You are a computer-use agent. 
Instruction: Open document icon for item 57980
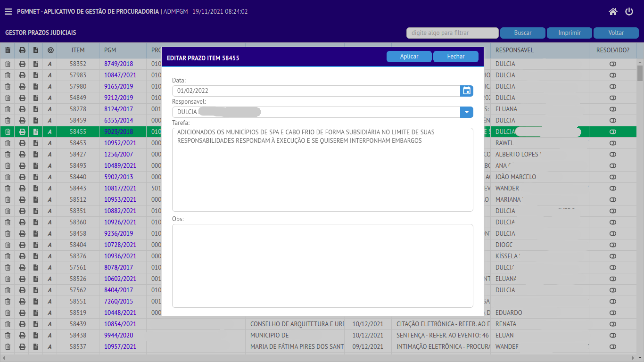click(36, 86)
